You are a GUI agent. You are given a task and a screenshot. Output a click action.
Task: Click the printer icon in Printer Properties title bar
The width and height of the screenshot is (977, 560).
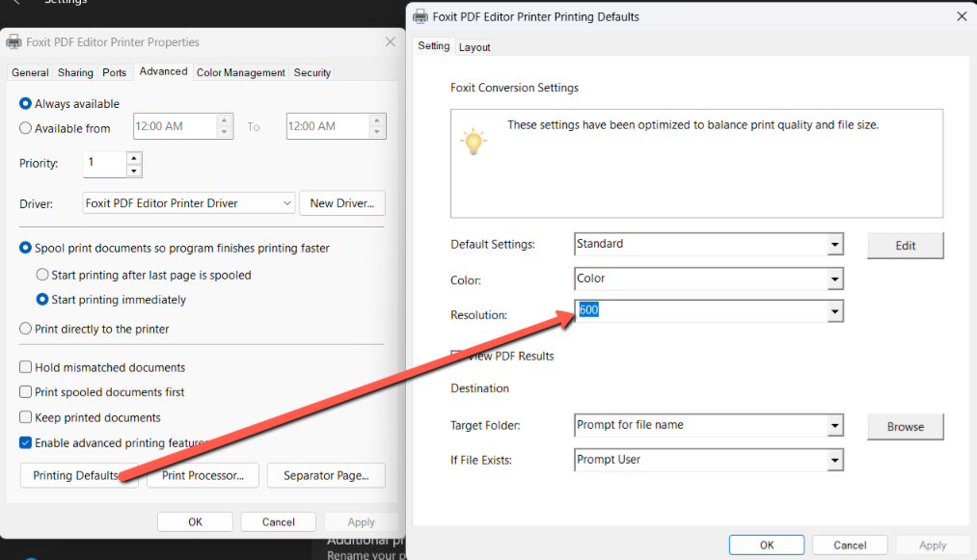point(14,42)
